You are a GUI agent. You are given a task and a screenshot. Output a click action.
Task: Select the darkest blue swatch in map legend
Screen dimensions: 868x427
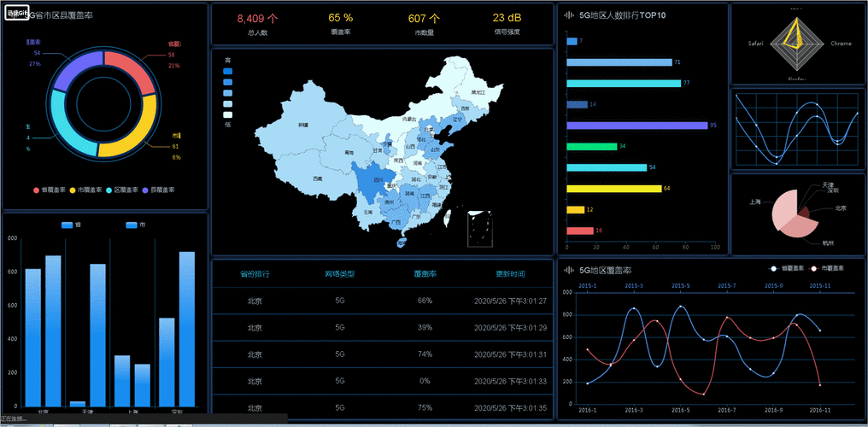(x=227, y=70)
